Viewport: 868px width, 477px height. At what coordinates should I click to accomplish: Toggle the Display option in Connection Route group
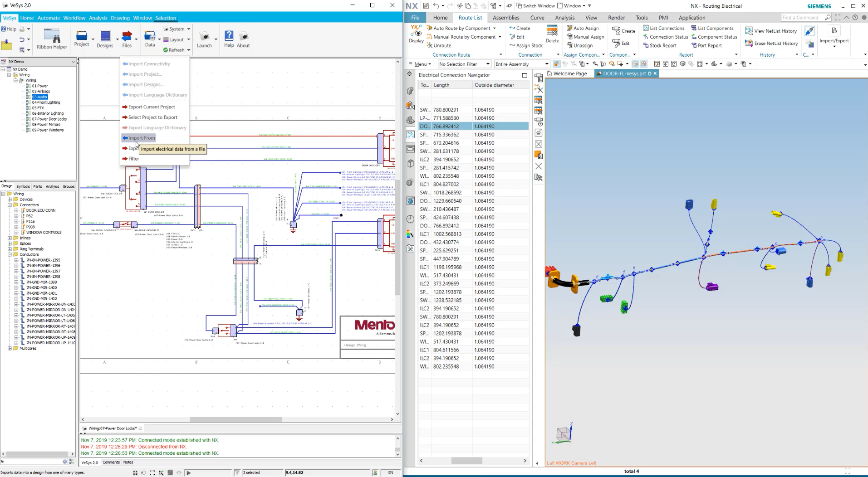click(415, 36)
